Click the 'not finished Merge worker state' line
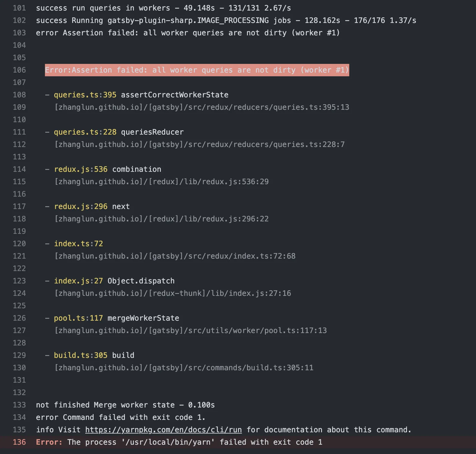This screenshot has height=454, width=476. tap(125, 405)
